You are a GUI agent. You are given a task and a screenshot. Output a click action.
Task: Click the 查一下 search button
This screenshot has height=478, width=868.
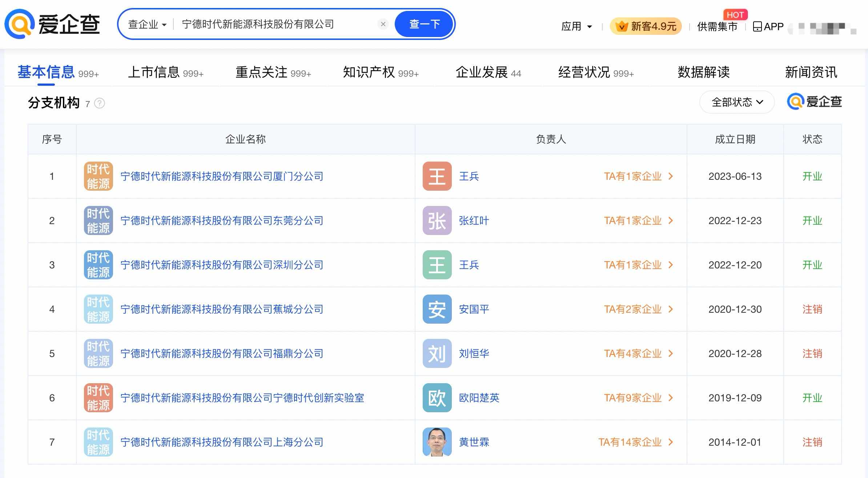424,24
